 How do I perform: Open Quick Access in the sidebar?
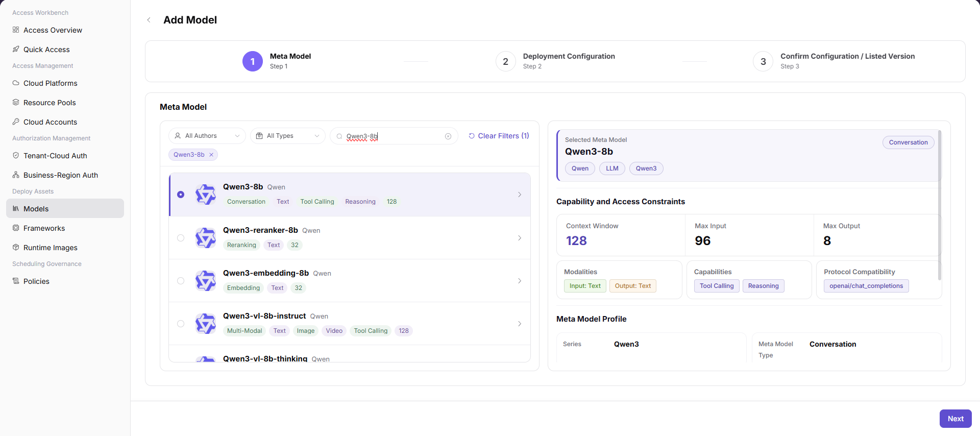[65, 49]
